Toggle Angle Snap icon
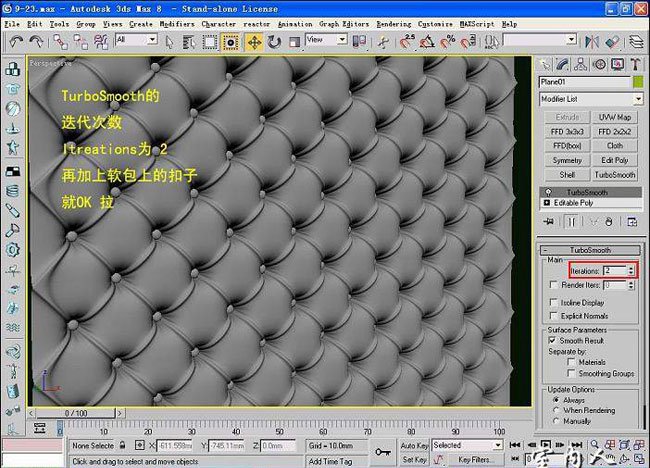650x468 pixels. (427, 42)
